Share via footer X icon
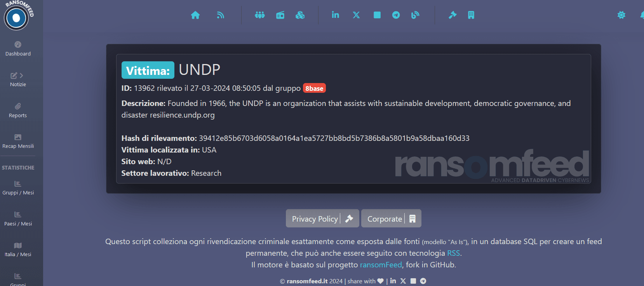Viewport: 644px width, 286px height. coord(403,281)
